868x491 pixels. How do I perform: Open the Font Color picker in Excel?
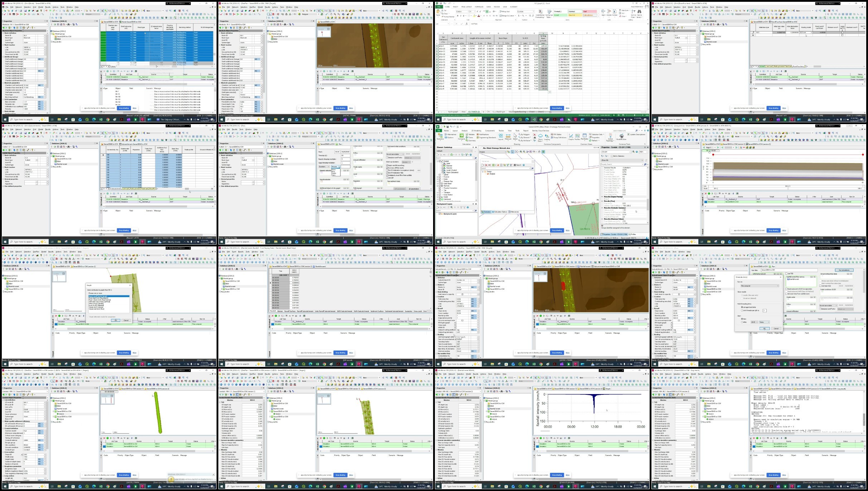tap(479, 16)
